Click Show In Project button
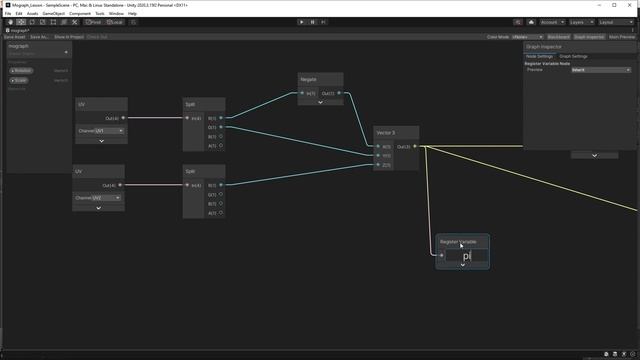This screenshot has width=640, height=360. [69, 37]
